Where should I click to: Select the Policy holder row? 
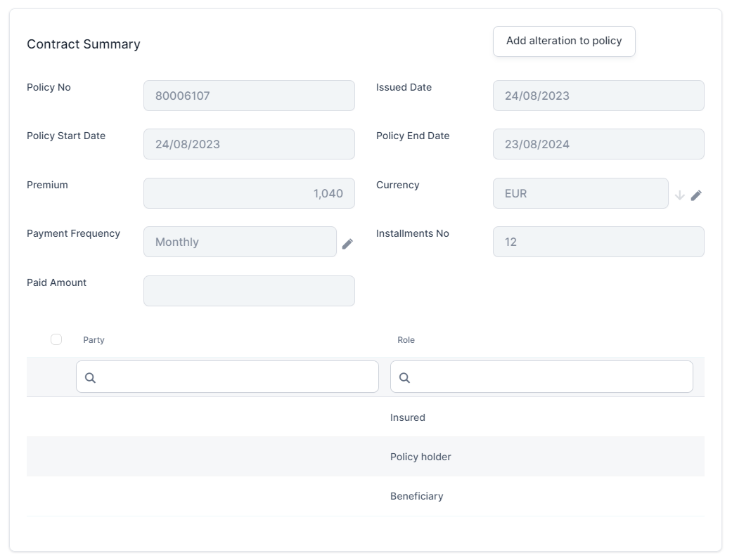coord(420,457)
